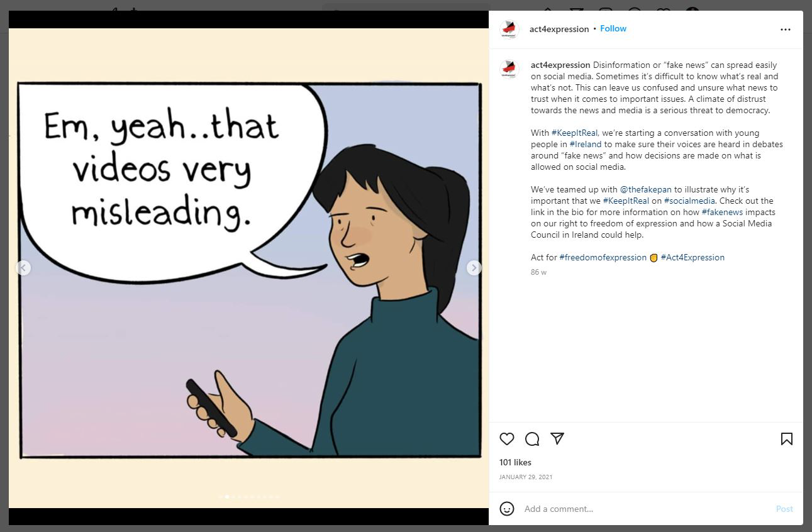The height and width of the screenshot is (532, 812).
Task: Click act4expression avatar in post header
Action: (x=509, y=30)
